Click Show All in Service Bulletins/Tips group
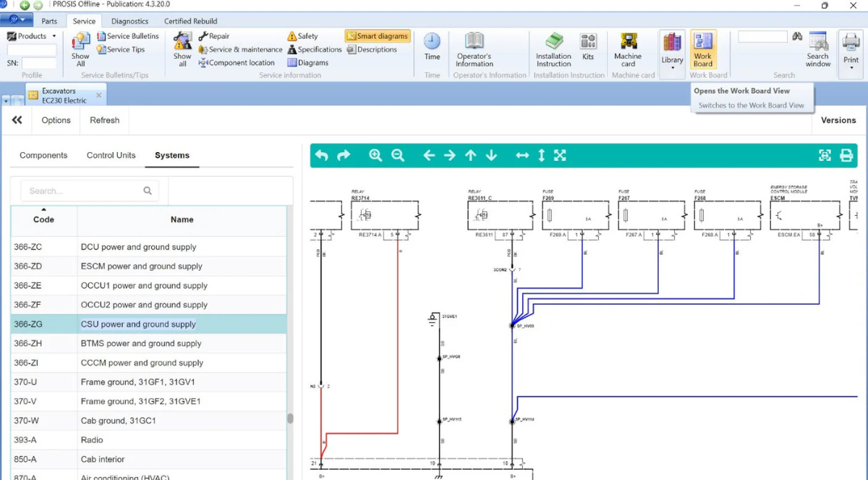 coord(80,49)
